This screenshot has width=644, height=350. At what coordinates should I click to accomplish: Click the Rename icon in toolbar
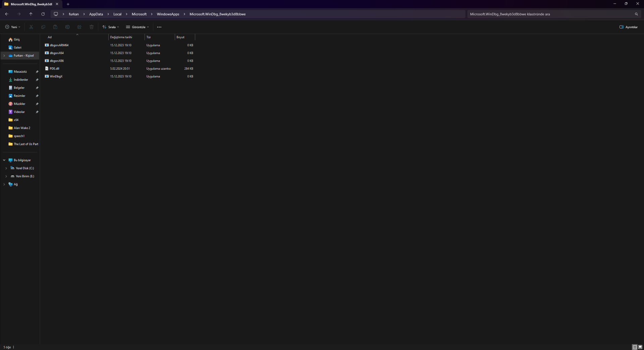[x=67, y=27]
